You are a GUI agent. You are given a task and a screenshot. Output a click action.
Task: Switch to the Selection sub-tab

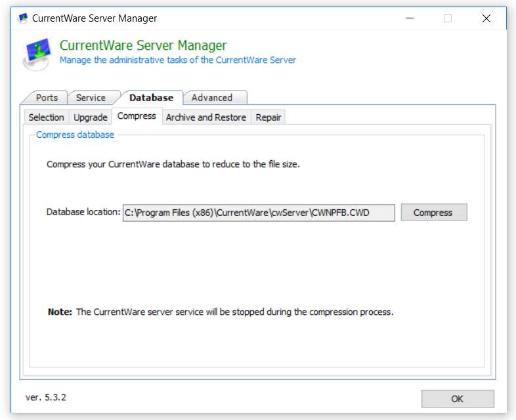coord(47,117)
